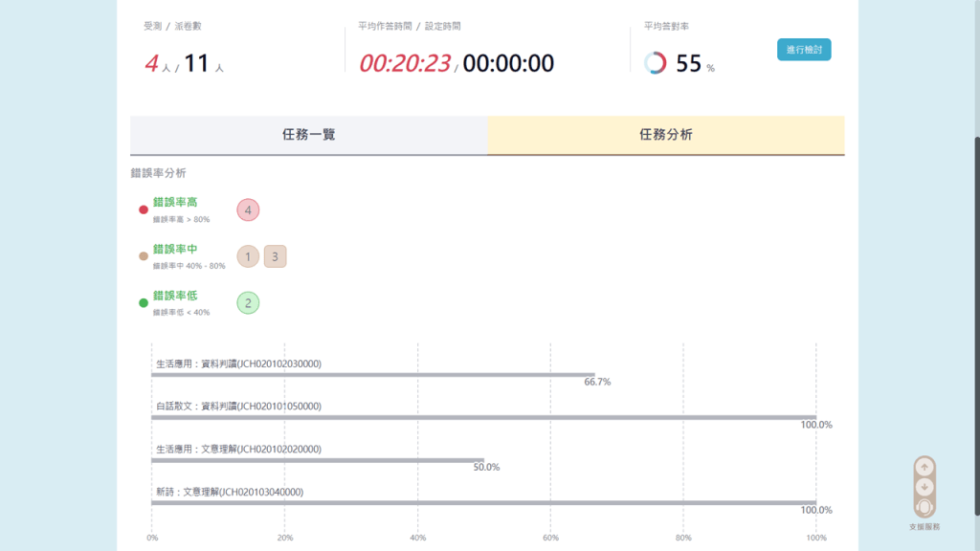Click the 50.0% bar for 生活應用：文意理解
This screenshot has width=980, height=551.
pyautogui.click(x=318, y=460)
